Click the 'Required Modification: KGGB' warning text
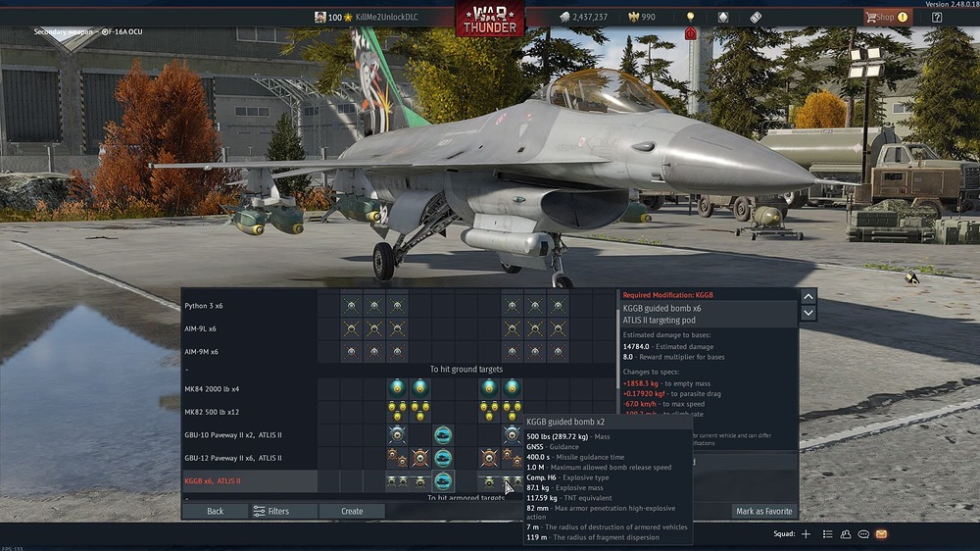 pyautogui.click(x=667, y=295)
